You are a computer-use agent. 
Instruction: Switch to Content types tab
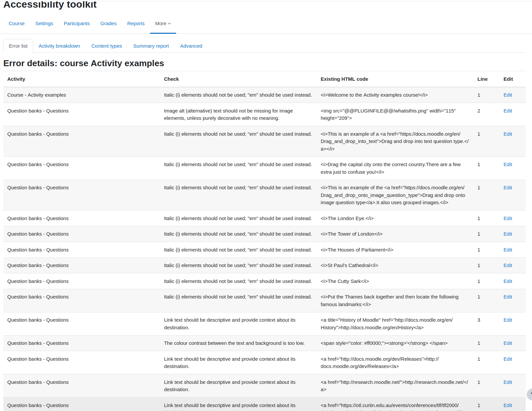coord(107,46)
